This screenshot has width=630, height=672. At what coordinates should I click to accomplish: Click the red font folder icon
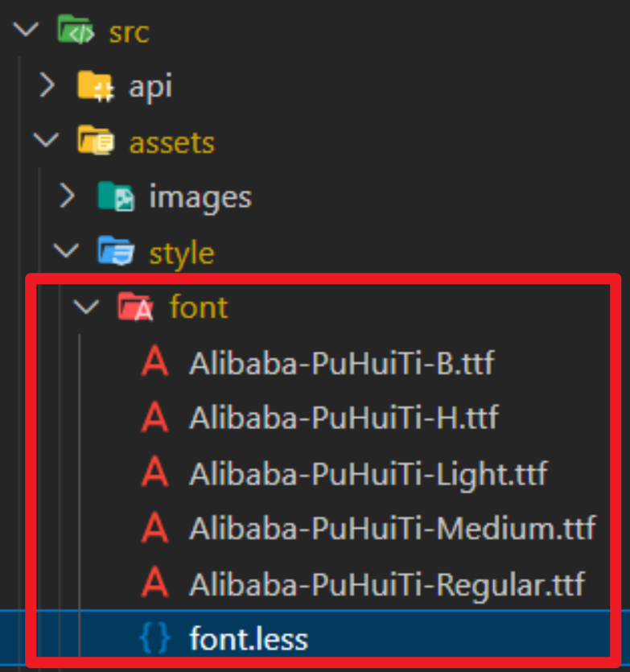point(135,306)
